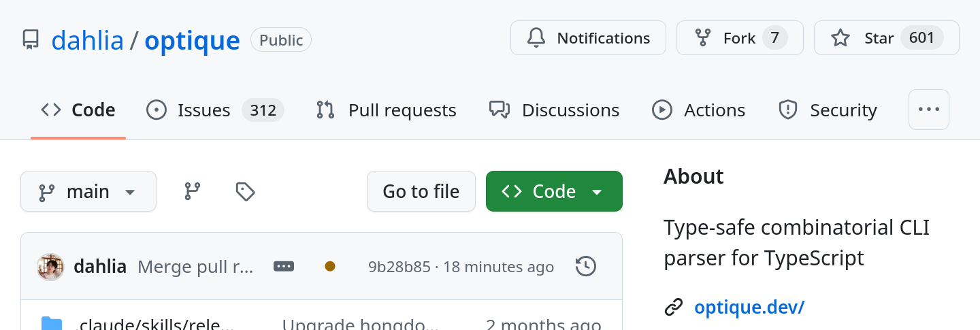Viewport: 980px width, 330px height.
Task: Open the main branch dropdown
Action: (x=88, y=192)
